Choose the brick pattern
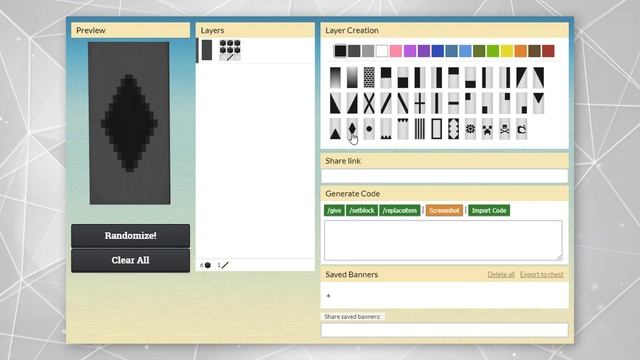Screen dimensions: 640x360 pyautogui.click(x=369, y=78)
